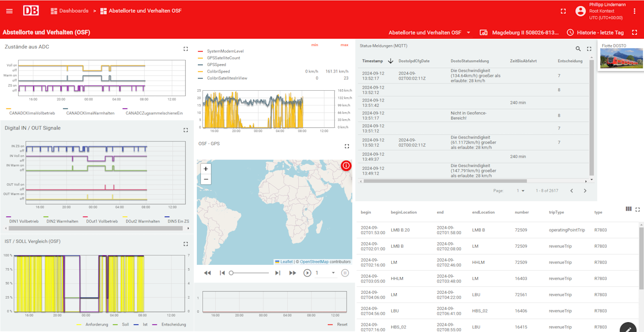
Task: Go to next page of status messages
Action: tap(585, 191)
